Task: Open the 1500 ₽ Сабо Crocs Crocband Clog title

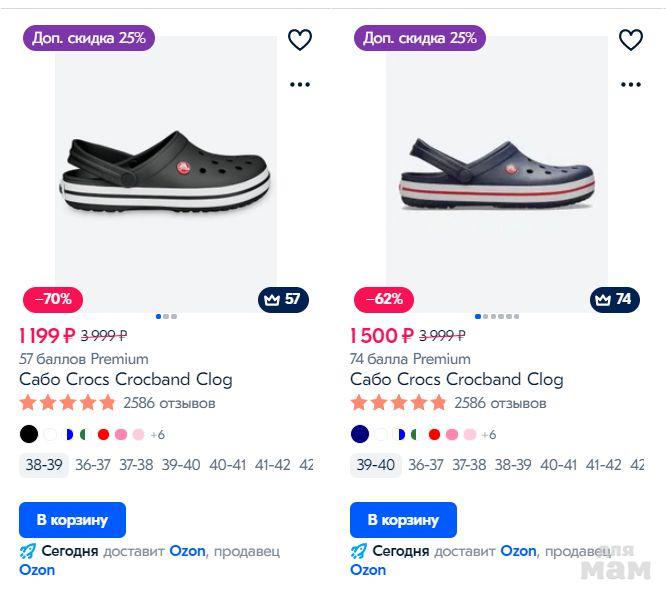Action: 457,380
